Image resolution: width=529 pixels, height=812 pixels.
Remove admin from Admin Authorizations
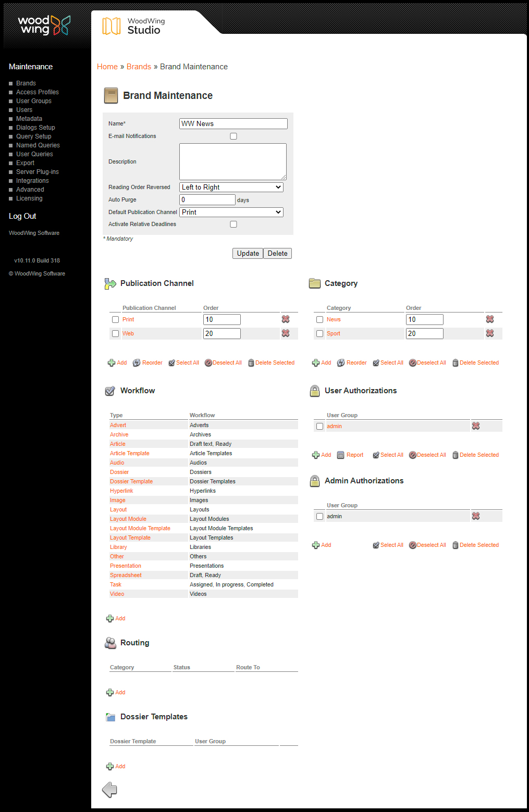pyautogui.click(x=476, y=516)
